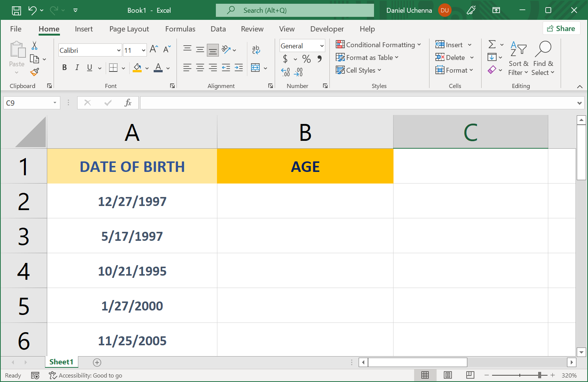
Task: Switch to Page Break Preview view
Action: 470,375
